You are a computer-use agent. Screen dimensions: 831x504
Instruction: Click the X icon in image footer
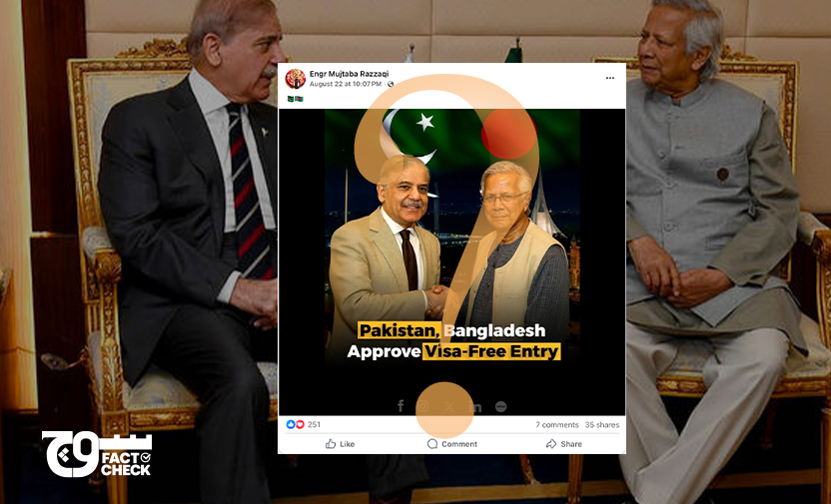pyautogui.click(x=449, y=406)
